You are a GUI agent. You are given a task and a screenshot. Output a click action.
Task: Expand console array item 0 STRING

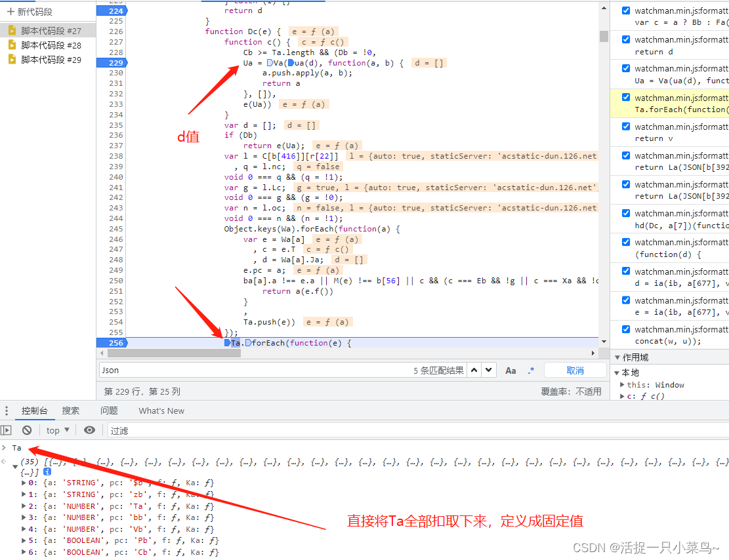pos(24,483)
